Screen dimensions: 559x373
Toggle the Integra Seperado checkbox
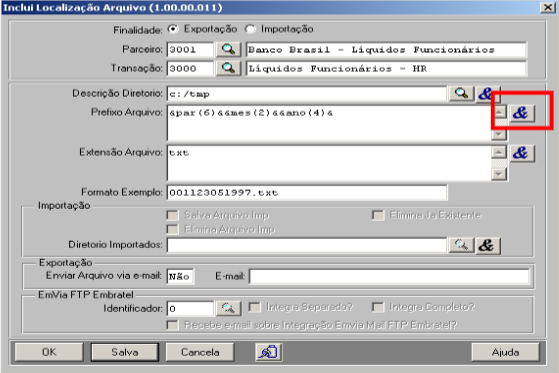pos(254,307)
